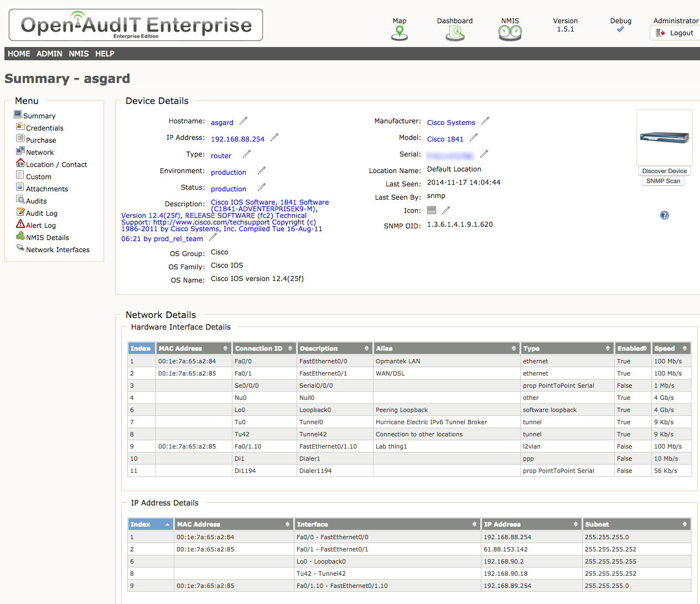The height and width of the screenshot is (604, 700).
Task: Edit the Hostname with its pencil icon
Action: 242,119
